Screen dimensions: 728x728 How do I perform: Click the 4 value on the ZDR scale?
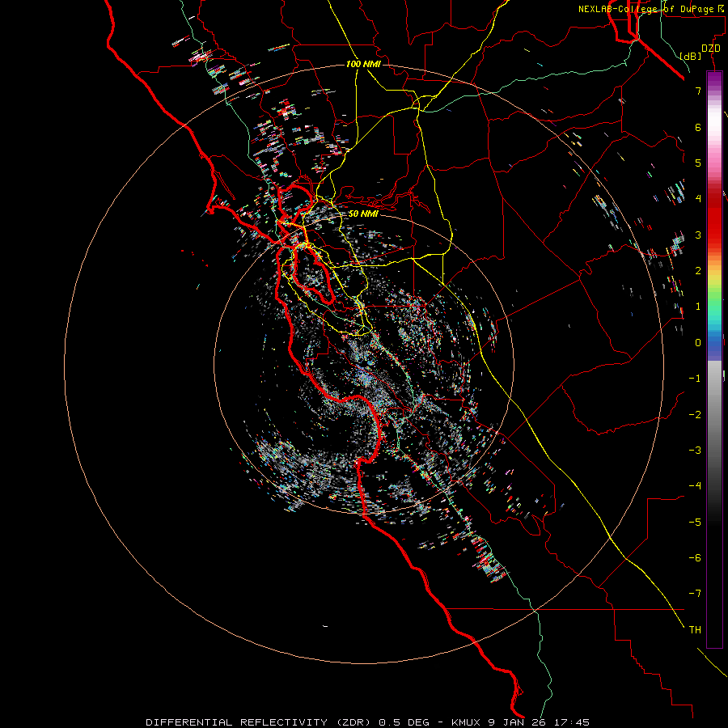click(698, 199)
